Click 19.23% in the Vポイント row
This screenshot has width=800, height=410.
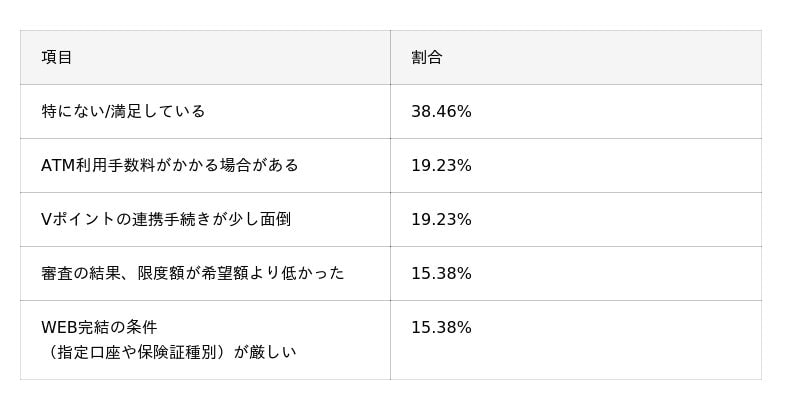441,220
